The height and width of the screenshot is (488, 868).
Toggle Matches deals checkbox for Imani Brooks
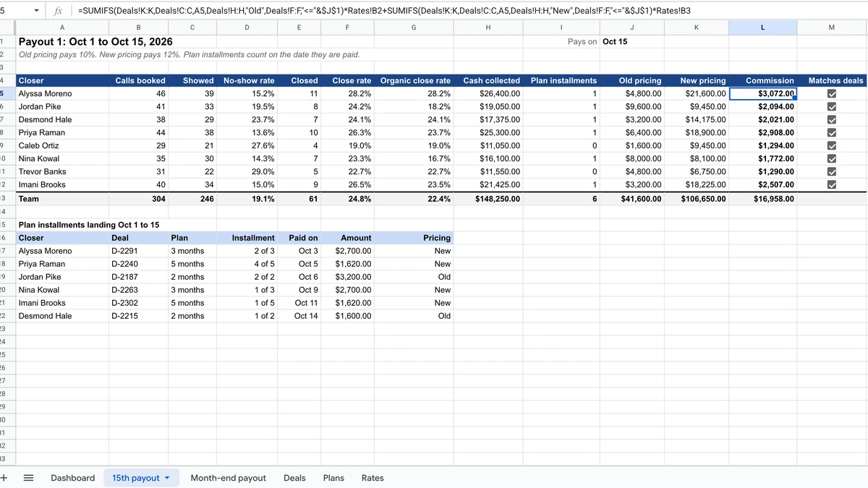click(831, 185)
